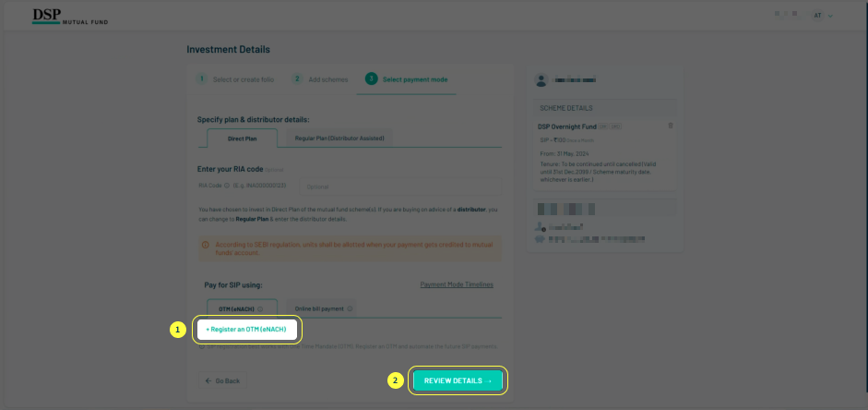The width and height of the screenshot is (868, 410).
Task: Open the Payment Mode Timelines link
Action: [x=456, y=284]
